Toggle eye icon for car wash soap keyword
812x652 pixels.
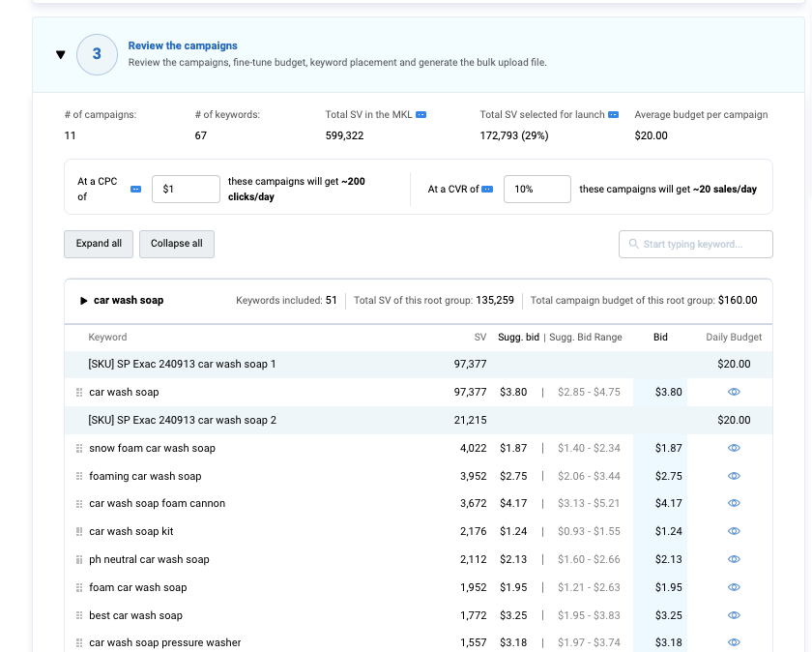[734, 392]
